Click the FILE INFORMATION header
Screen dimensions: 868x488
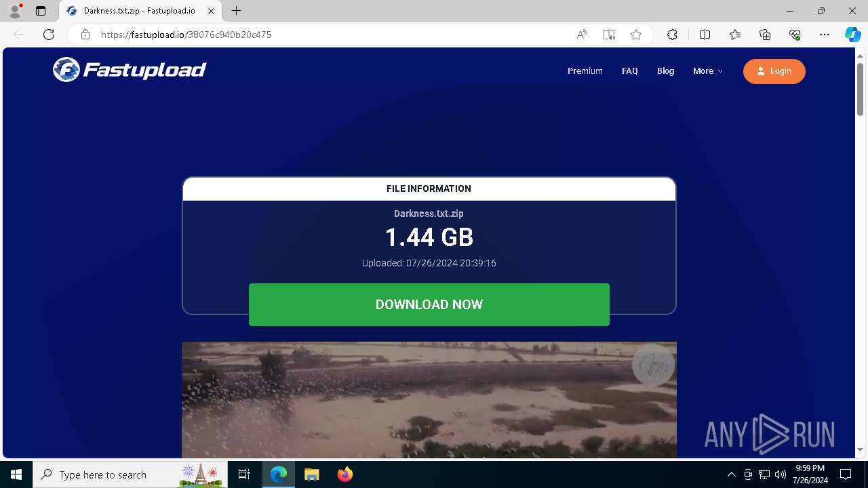point(429,188)
